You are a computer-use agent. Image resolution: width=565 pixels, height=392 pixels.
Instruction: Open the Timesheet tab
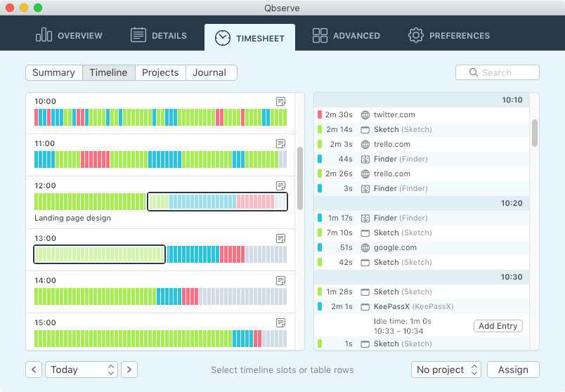click(249, 37)
